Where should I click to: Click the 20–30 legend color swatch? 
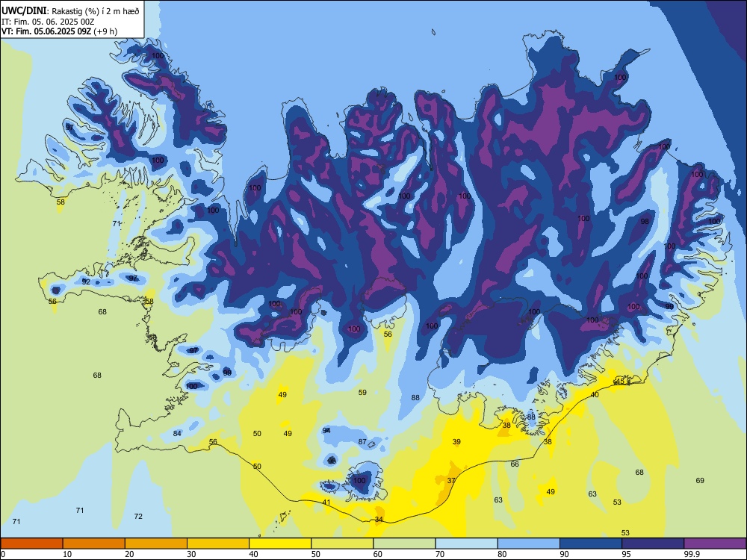(156, 544)
